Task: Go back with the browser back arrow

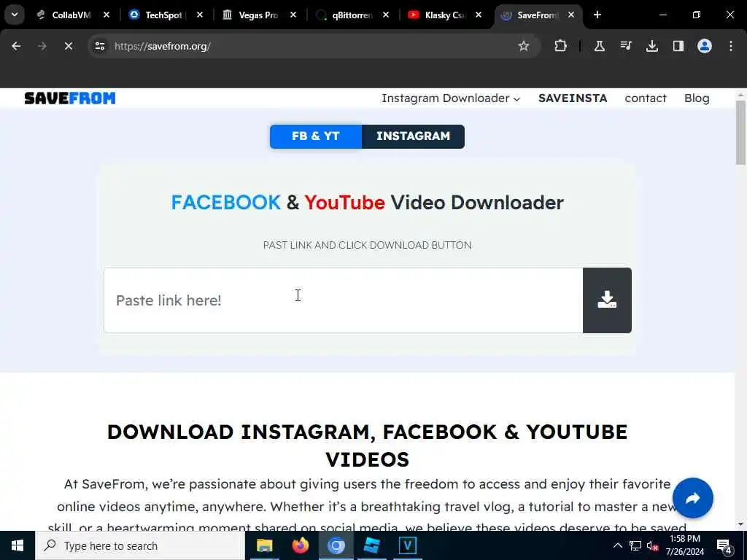Action: point(16,46)
